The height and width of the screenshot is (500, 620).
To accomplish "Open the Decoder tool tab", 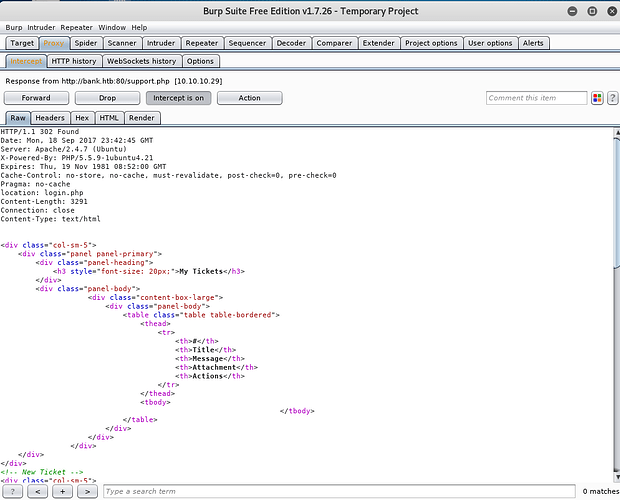I will [x=291, y=43].
